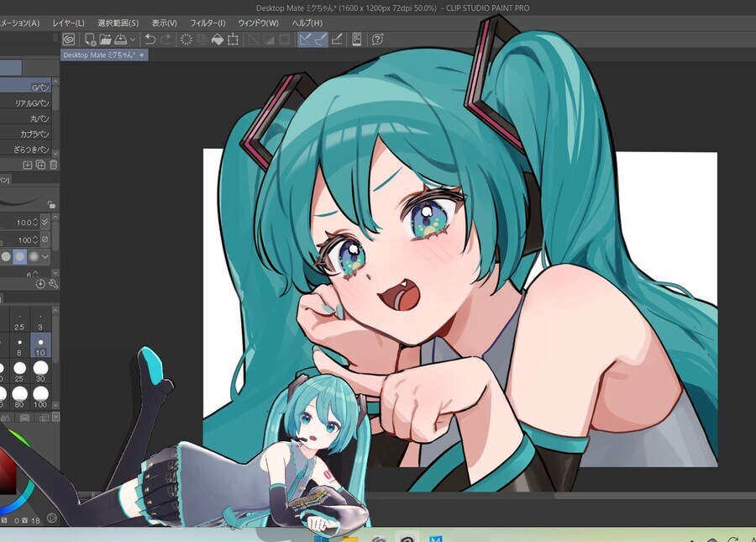
Task: Click the Open file folder icon
Action: pos(105,39)
